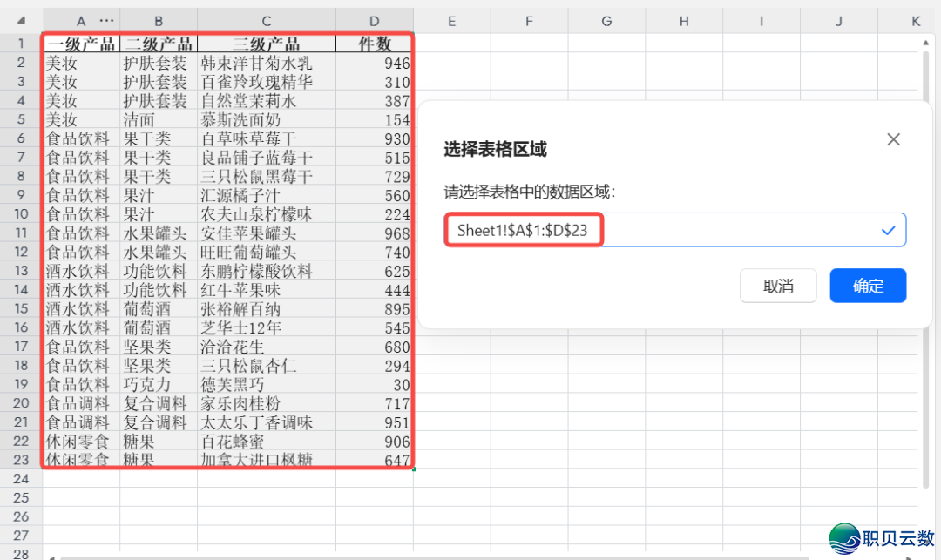Select column C header

[267, 21]
